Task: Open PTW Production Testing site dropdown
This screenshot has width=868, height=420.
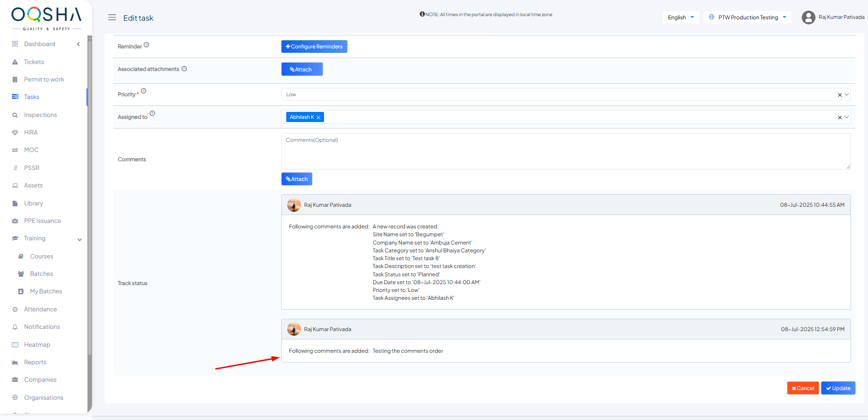Action: coord(747,17)
